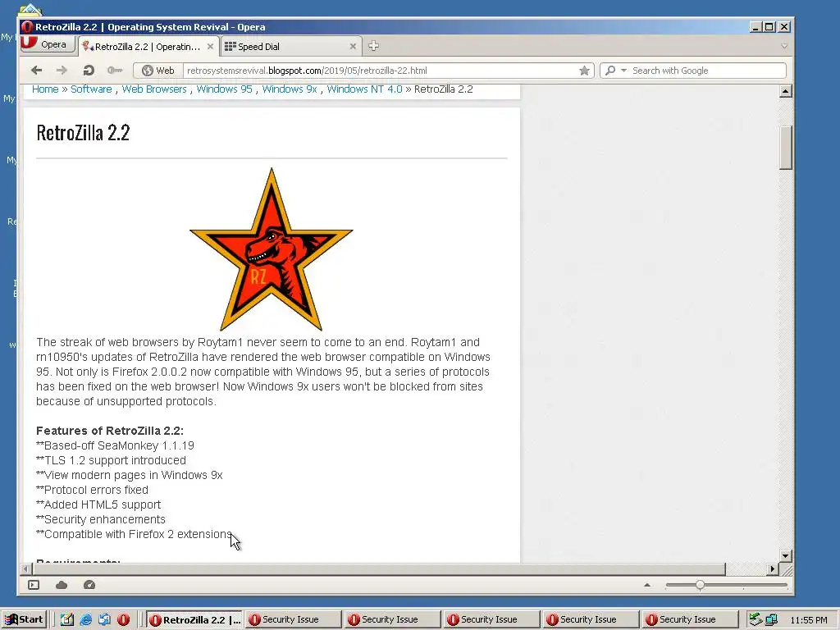Launch the notepad quick launch icon

coord(67,619)
